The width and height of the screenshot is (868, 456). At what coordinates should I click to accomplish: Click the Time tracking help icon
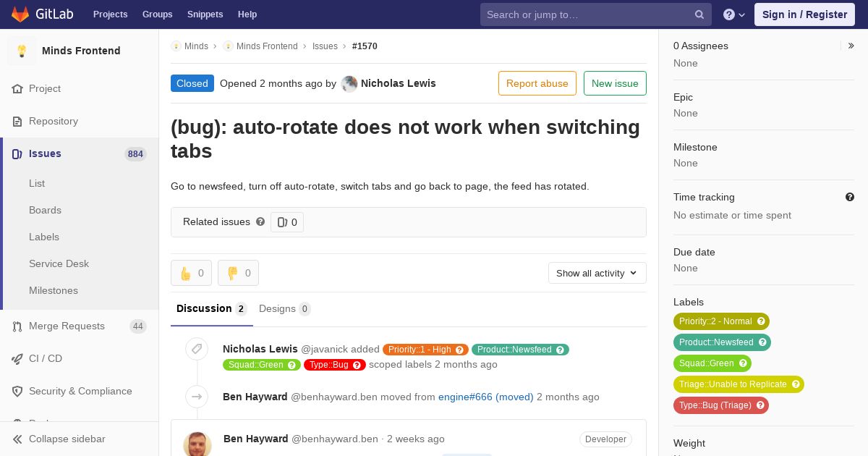[x=850, y=197]
